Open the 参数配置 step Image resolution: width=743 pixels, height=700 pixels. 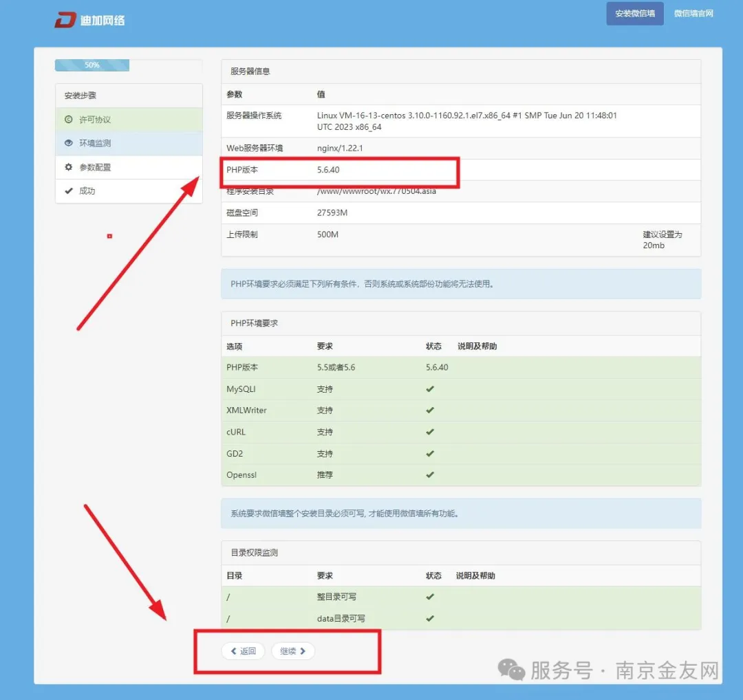point(95,167)
